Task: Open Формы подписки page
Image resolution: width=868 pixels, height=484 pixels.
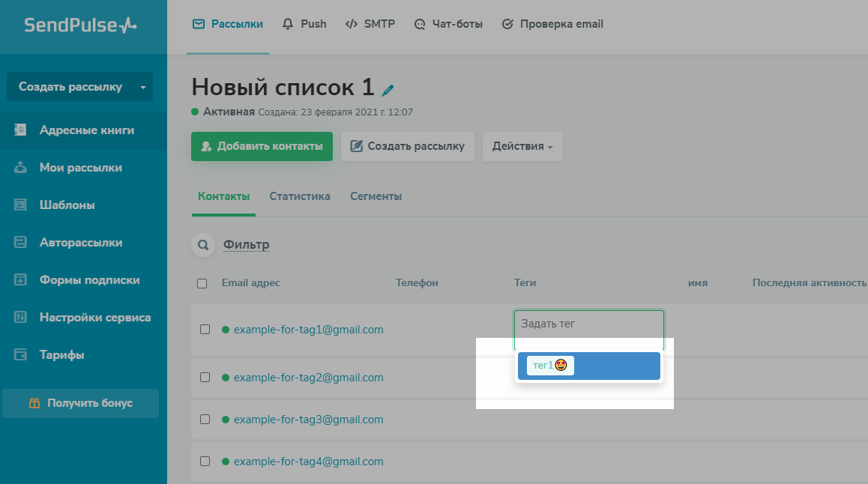Action: tap(89, 280)
